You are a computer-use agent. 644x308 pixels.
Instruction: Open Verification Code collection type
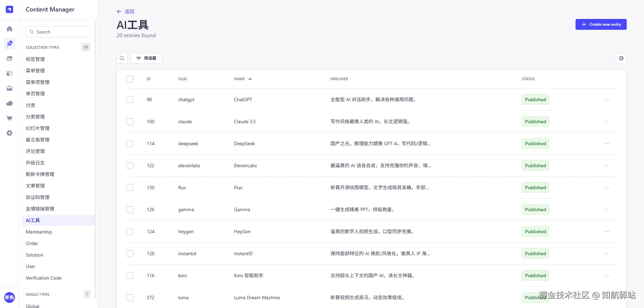(44, 278)
